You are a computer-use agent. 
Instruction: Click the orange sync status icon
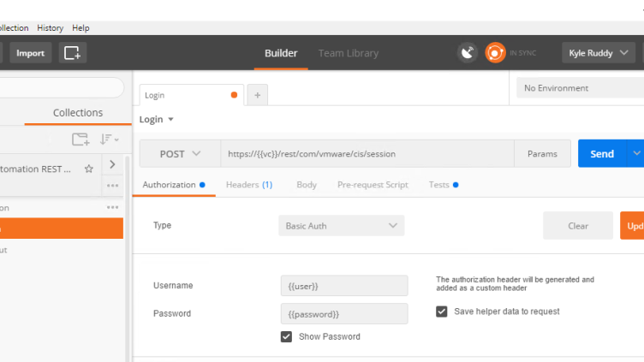point(495,53)
